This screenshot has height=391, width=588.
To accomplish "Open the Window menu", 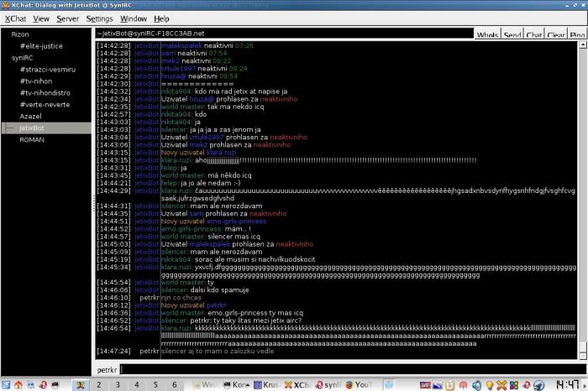I will tap(133, 18).
